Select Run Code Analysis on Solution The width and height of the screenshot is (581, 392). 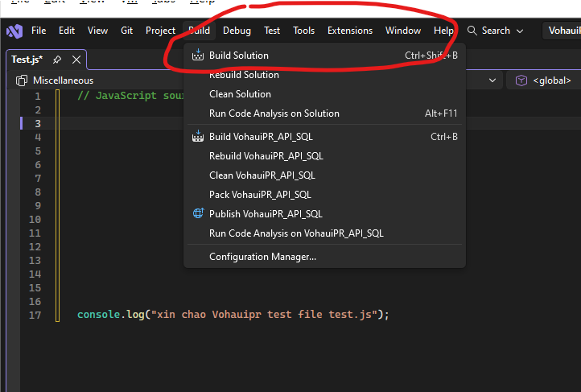(x=274, y=113)
